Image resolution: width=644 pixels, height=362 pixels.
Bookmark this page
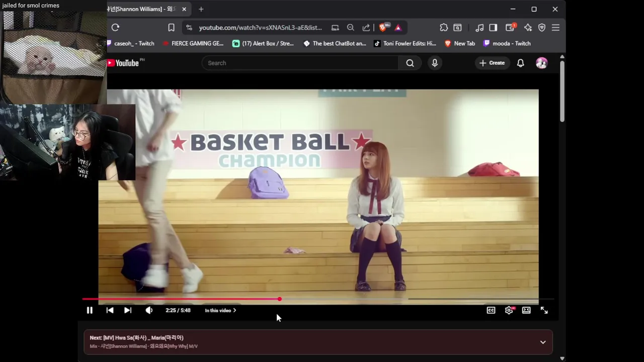171,28
